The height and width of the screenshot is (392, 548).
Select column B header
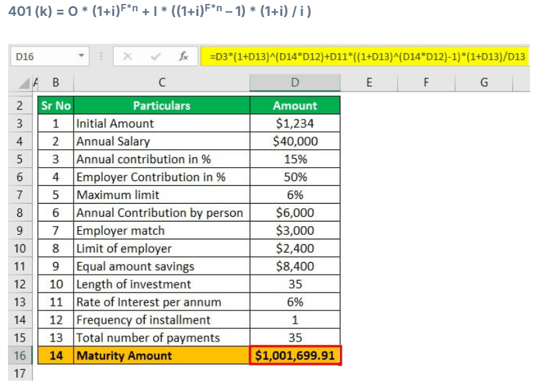tap(56, 82)
